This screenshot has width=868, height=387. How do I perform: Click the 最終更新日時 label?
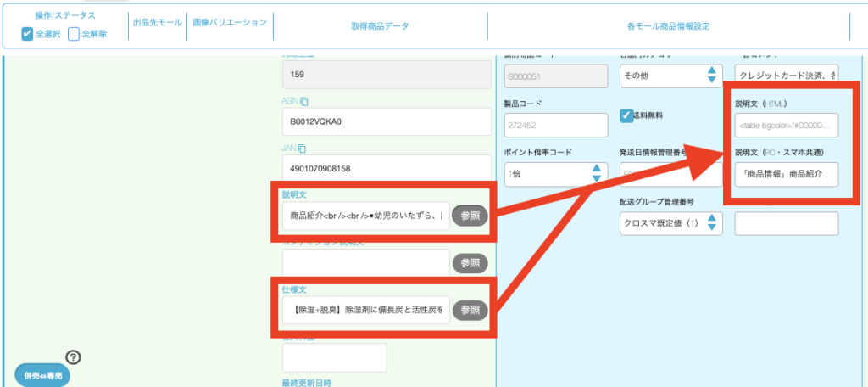[x=309, y=383]
